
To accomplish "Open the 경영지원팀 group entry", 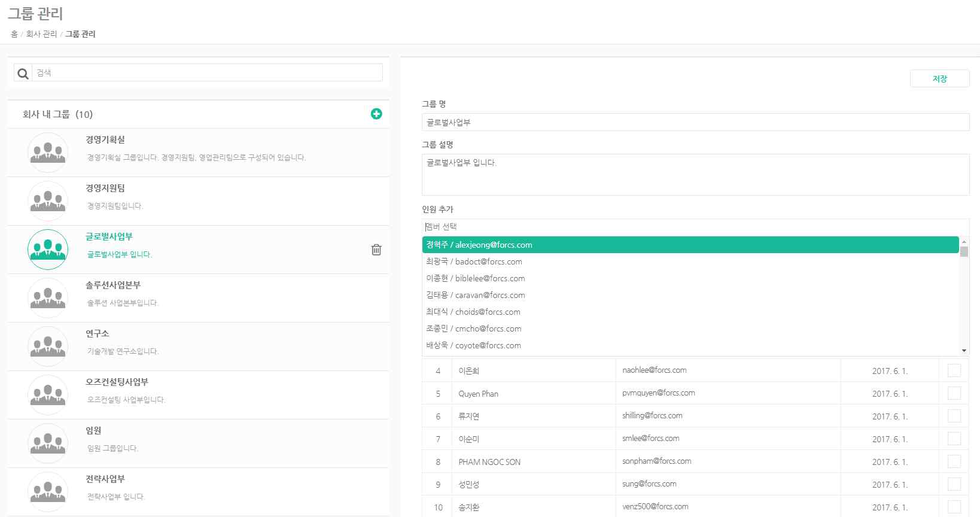I will [198, 201].
